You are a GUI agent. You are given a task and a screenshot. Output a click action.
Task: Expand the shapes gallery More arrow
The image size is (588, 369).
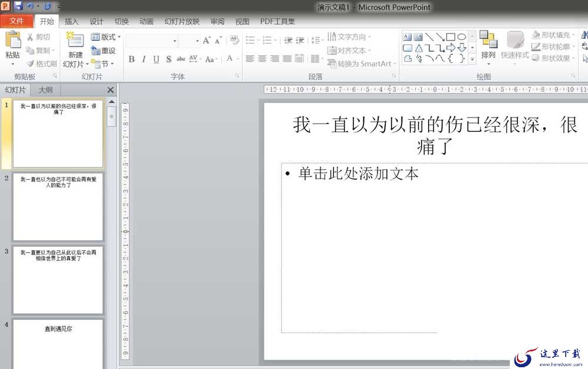(x=472, y=59)
